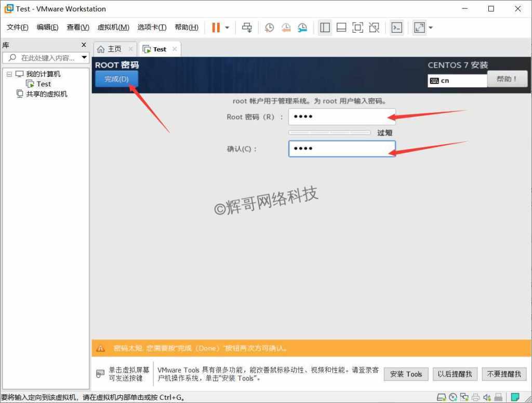Minimize the VMware Workstation window

coord(465,8)
